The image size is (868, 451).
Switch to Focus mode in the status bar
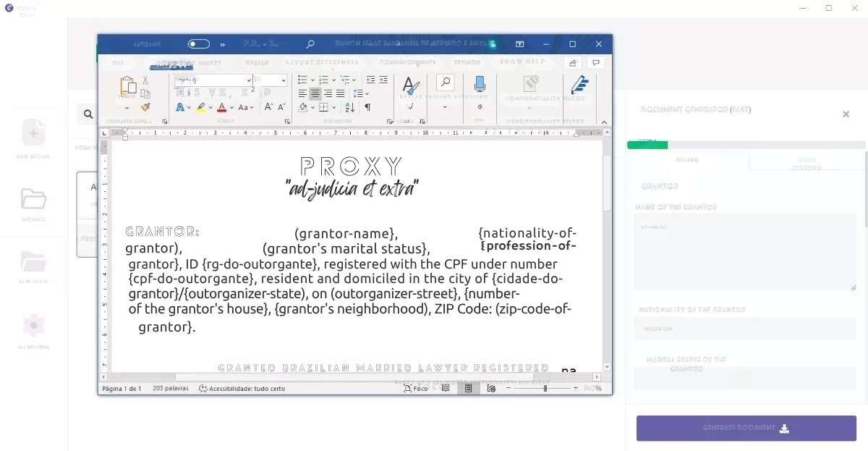[416, 388]
